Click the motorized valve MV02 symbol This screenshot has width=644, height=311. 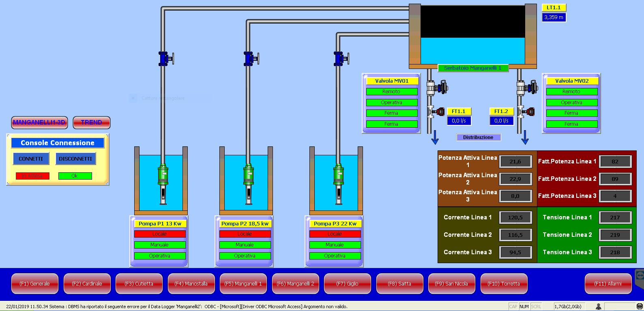point(527,87)
